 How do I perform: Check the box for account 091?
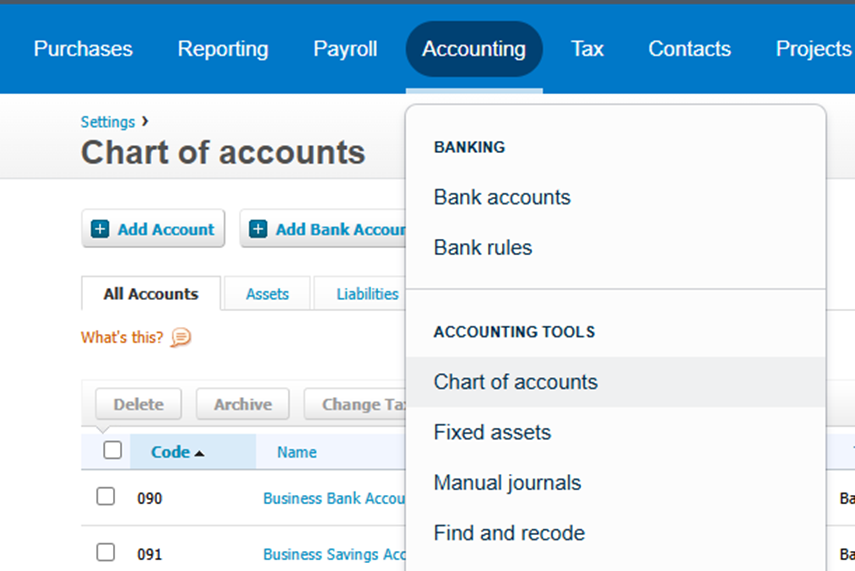[106, 553]
